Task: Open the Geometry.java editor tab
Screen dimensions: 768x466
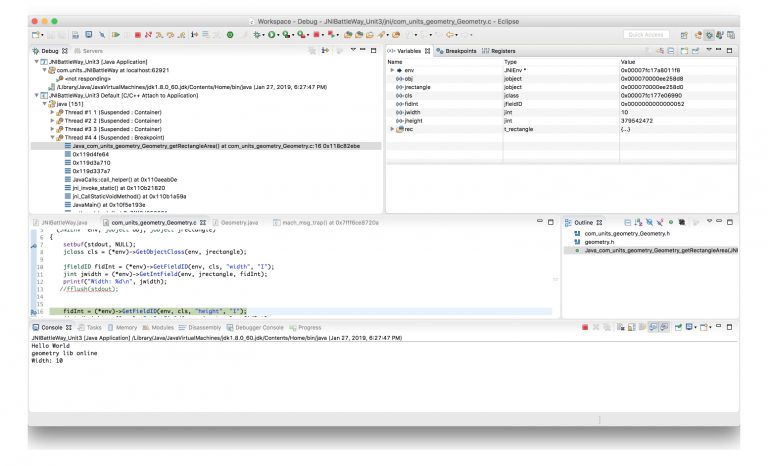Action: [235, 222]
